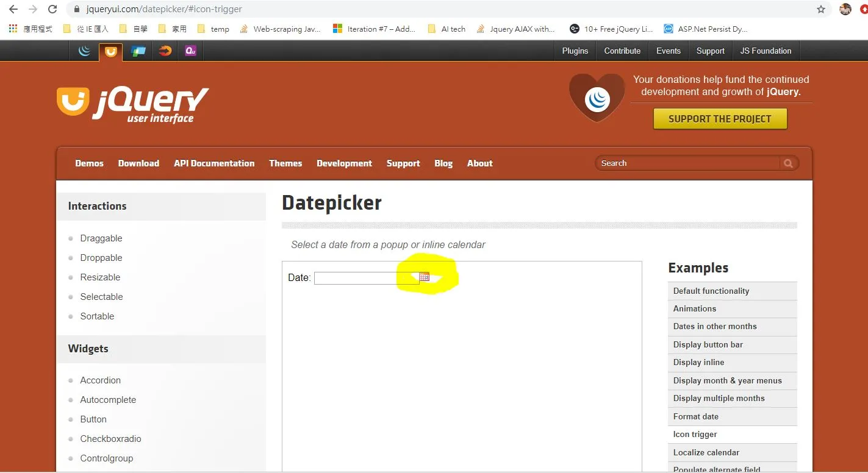Open the 從 IE 匯入 bookmark folder
Image resolution: width=868 pixels, height=473 pixels.
[x=85, y=29]
